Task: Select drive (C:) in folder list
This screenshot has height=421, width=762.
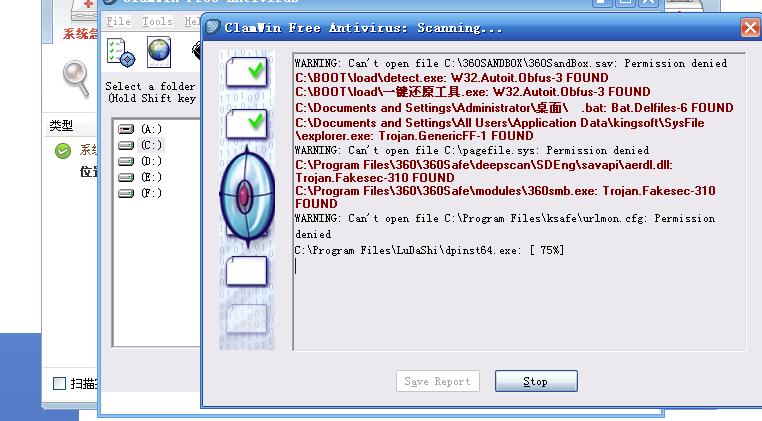Action: [140, 145]
